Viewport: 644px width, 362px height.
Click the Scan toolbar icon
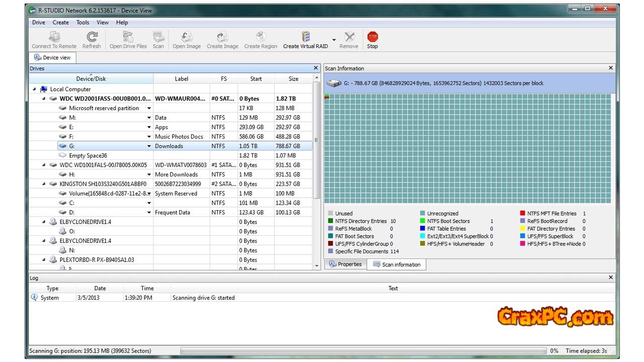point(158,37)
